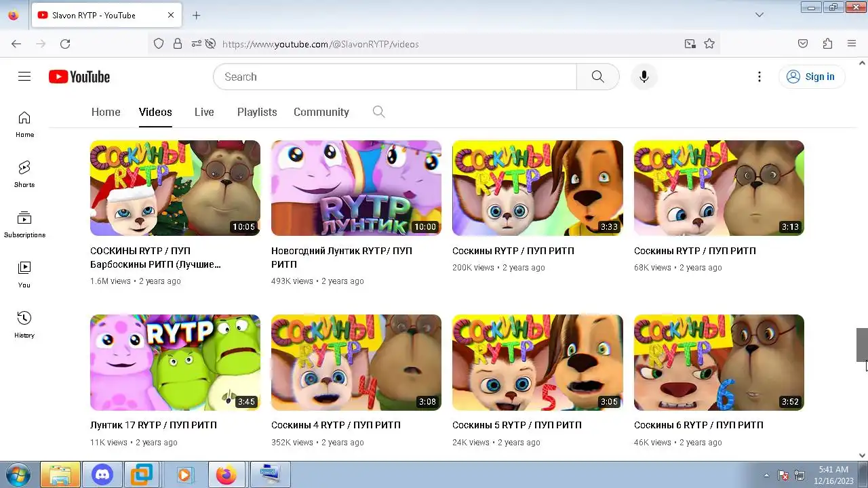Search within channel using magnifier icon
868x488 pixels.
tap(378, 112)
